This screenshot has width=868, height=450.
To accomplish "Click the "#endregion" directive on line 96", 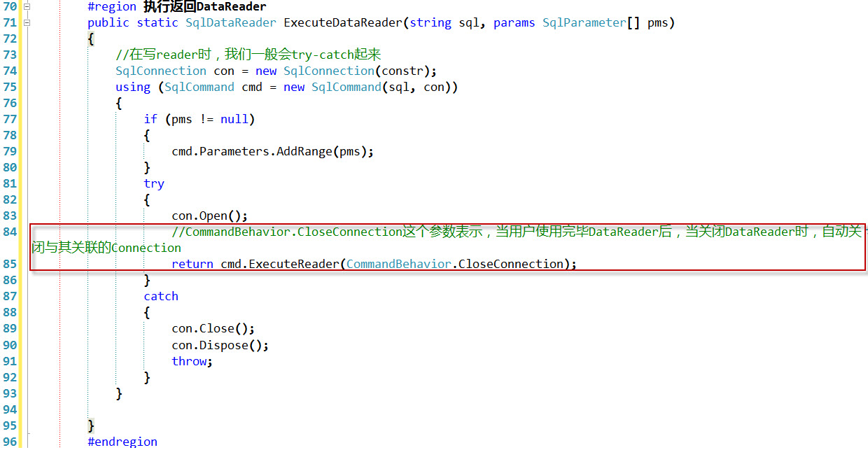I will click(122, 442).
